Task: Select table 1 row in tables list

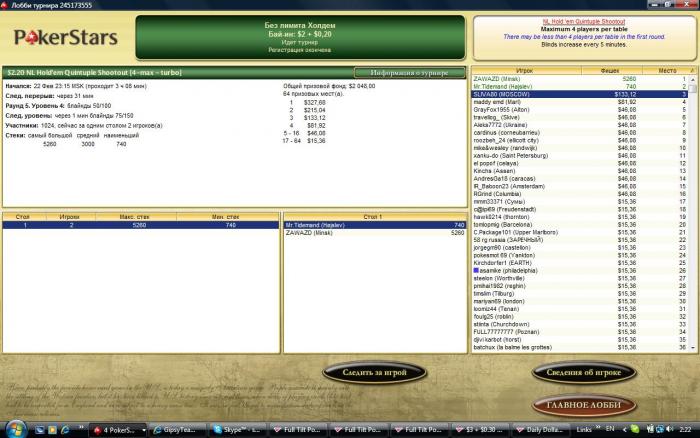Action: (141, 225)
